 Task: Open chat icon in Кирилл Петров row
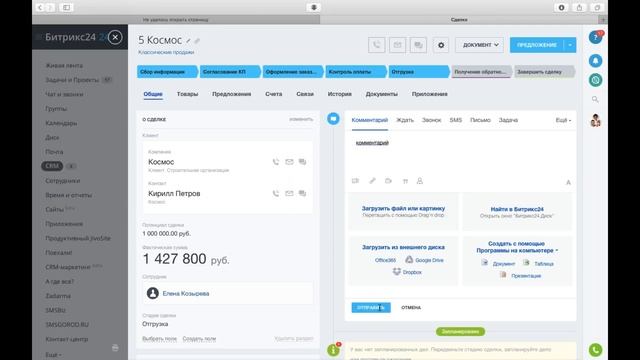(302, 193)
